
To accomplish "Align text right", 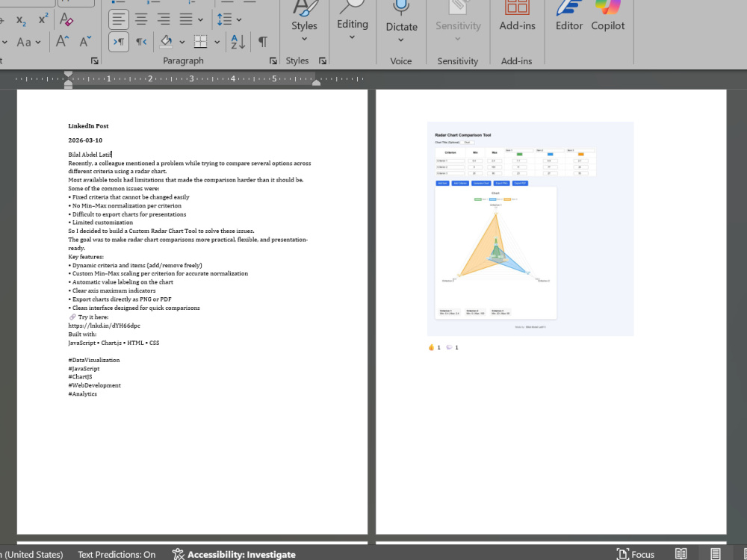I will [x=164, y=19].
